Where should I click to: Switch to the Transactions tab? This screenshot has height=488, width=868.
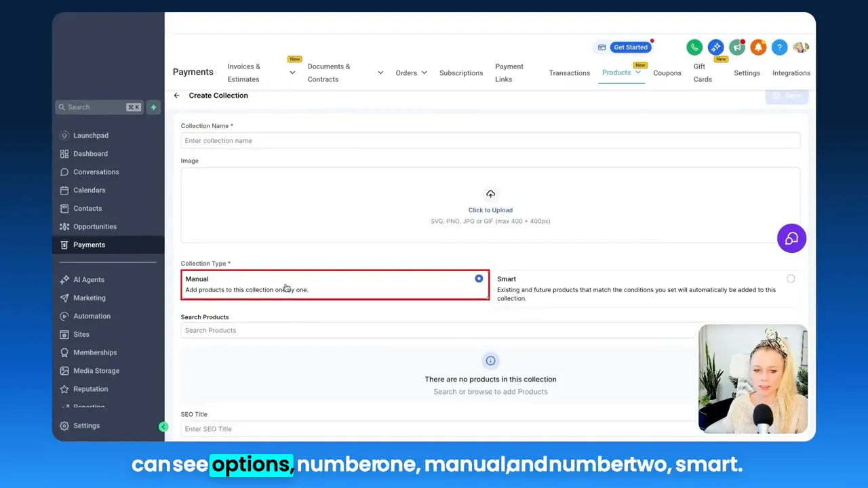[x=570, y=73]
